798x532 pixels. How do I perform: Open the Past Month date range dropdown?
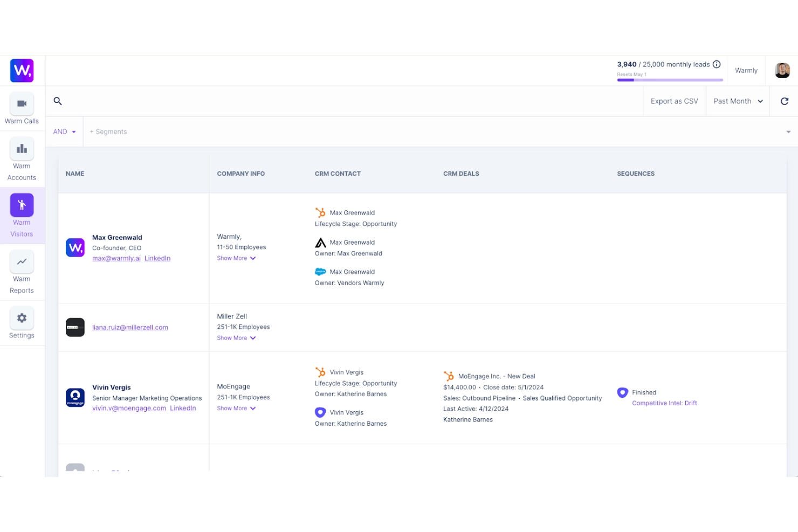(738, 101)
